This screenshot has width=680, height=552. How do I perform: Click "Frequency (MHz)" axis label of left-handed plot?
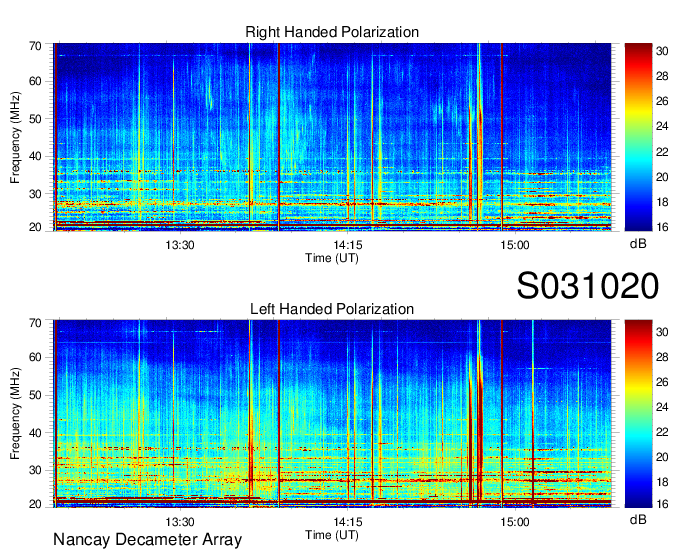(15, 414)
